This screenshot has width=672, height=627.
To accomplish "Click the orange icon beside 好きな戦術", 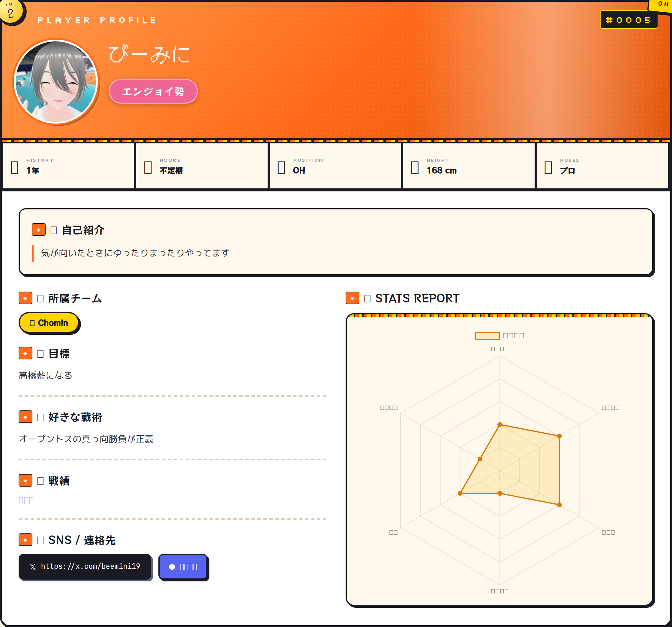I will click(x=25, y=417).
